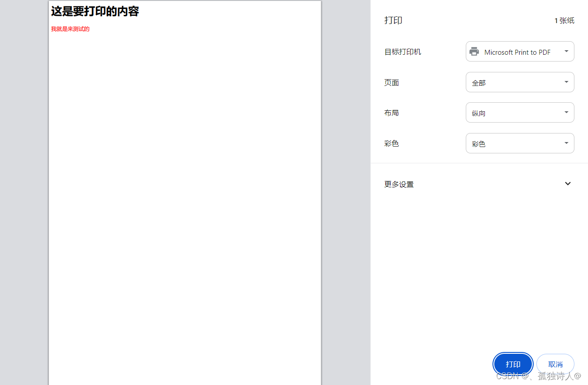
Task: Open the 页面 range dropdown showing 全部
Action: coord(520,82)
